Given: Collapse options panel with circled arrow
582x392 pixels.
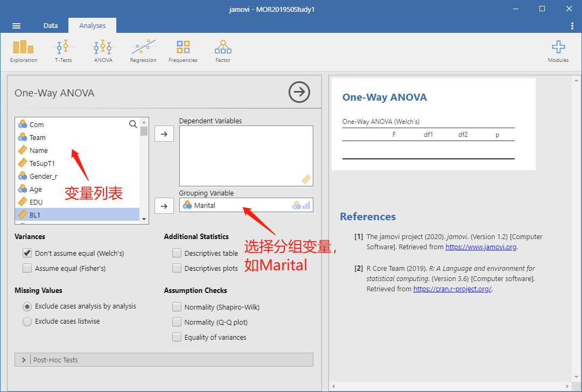Looking at the screenshot, I should 299,92.
